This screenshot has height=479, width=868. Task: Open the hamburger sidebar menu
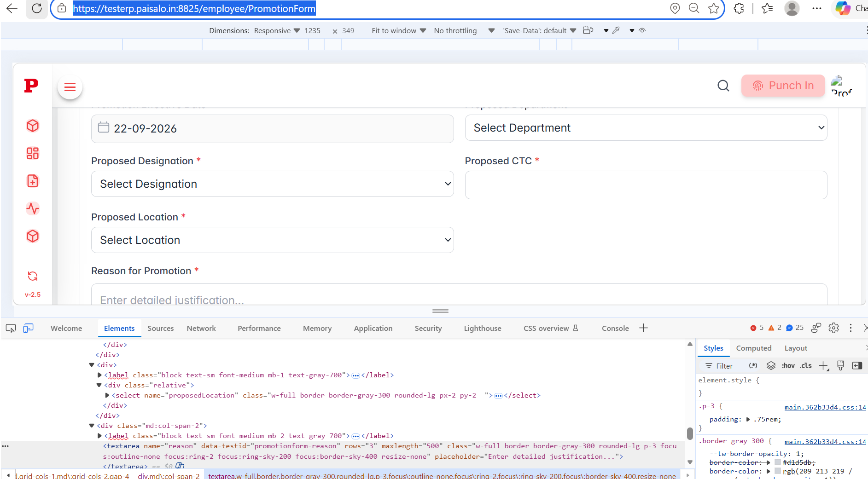pyautogui.click(x=70, y=87)
